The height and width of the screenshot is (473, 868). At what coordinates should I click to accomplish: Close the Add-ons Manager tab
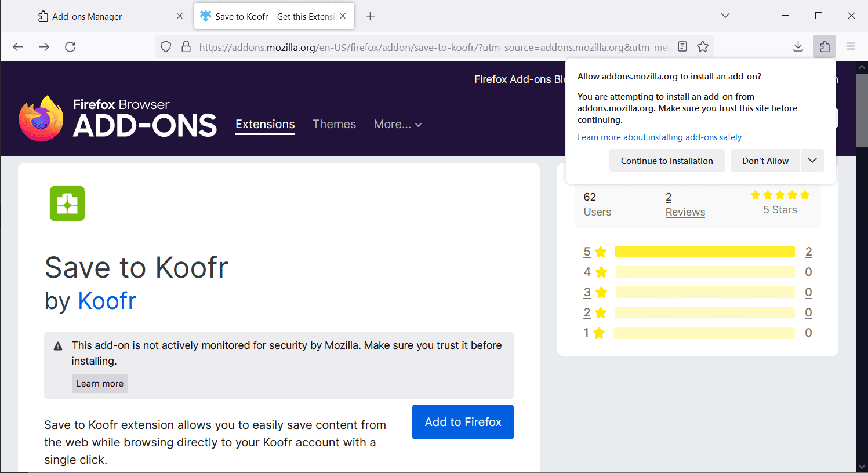coord(180,16)
